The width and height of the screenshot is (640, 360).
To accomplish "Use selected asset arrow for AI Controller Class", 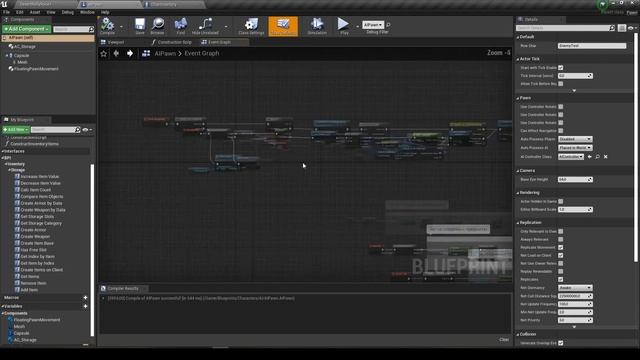I will [589, 157].
